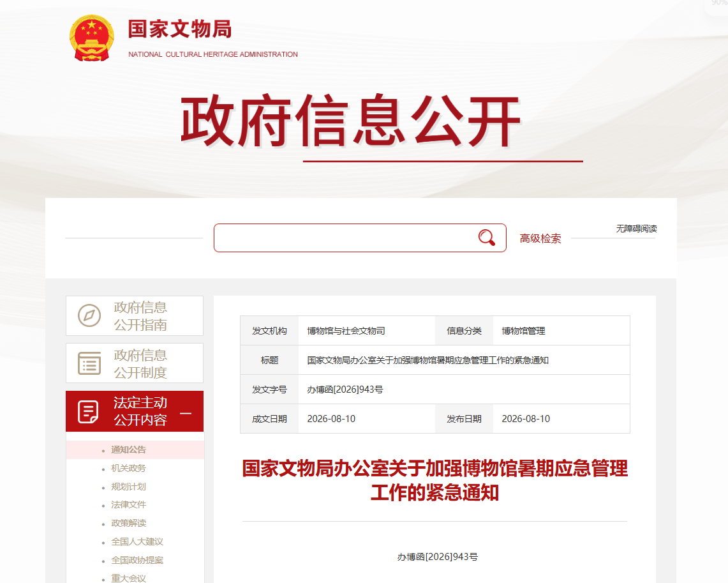Click 办博函[2026]943号 in the table
The width and height of the screenshot is (728, 583).
coord(345,390)
